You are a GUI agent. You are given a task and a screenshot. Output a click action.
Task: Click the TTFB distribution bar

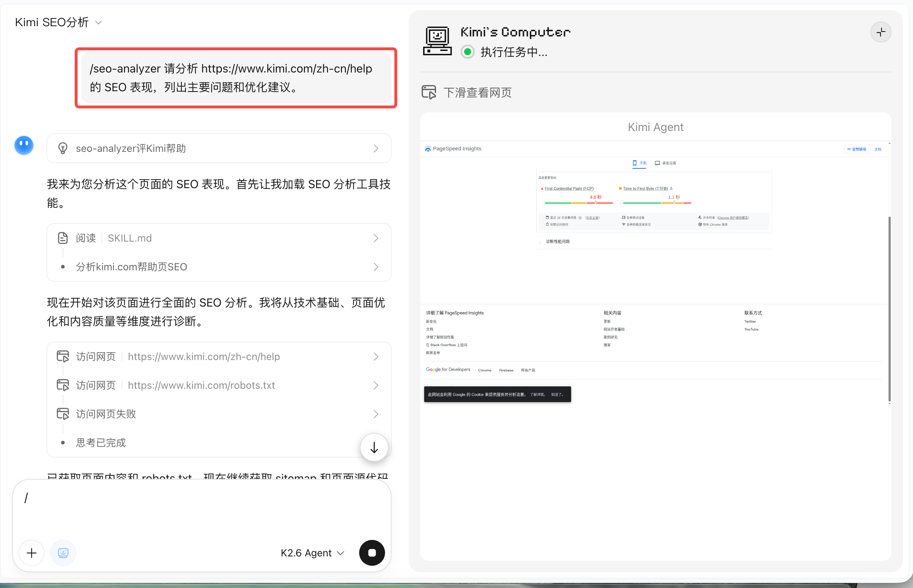pos(657,203)
